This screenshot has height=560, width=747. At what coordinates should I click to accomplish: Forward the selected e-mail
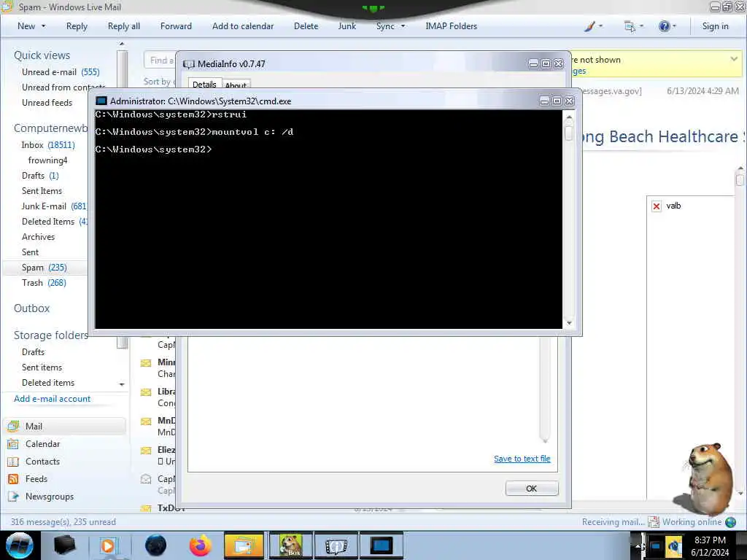coord(176,26)
